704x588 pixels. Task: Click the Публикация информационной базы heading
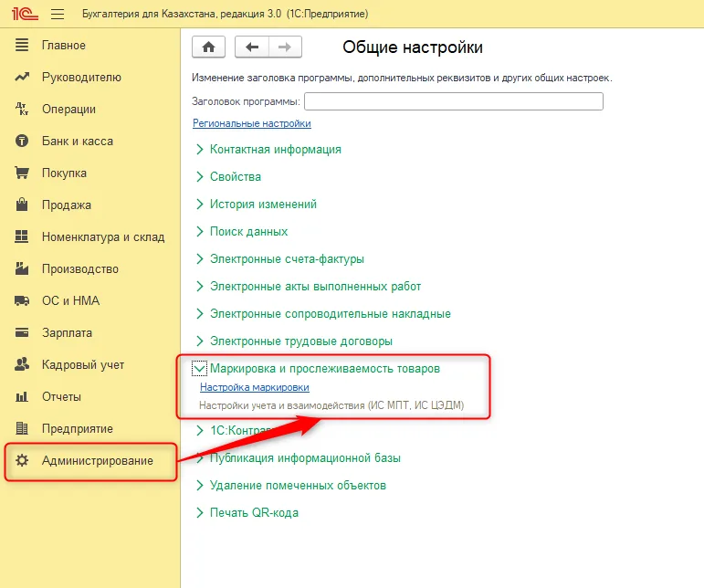[x=305, y=457]
